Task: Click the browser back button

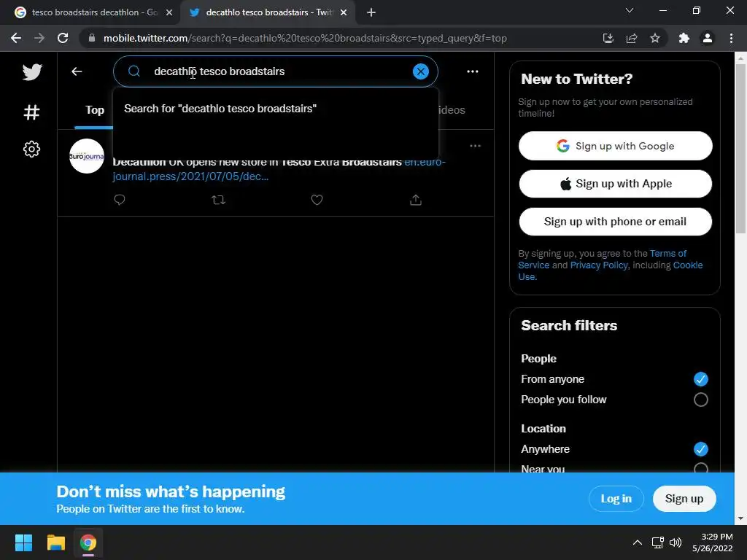Action: tap(16, 38)
